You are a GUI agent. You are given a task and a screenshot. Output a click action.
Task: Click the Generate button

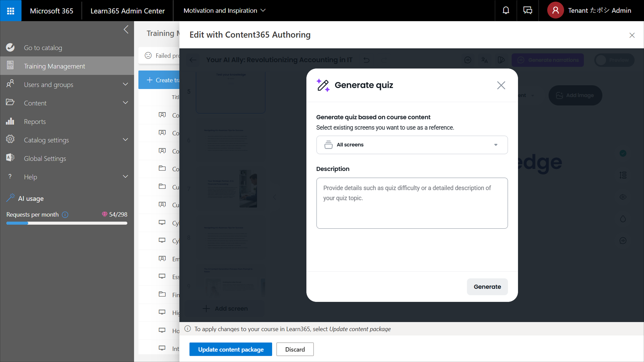pos(487,287)
